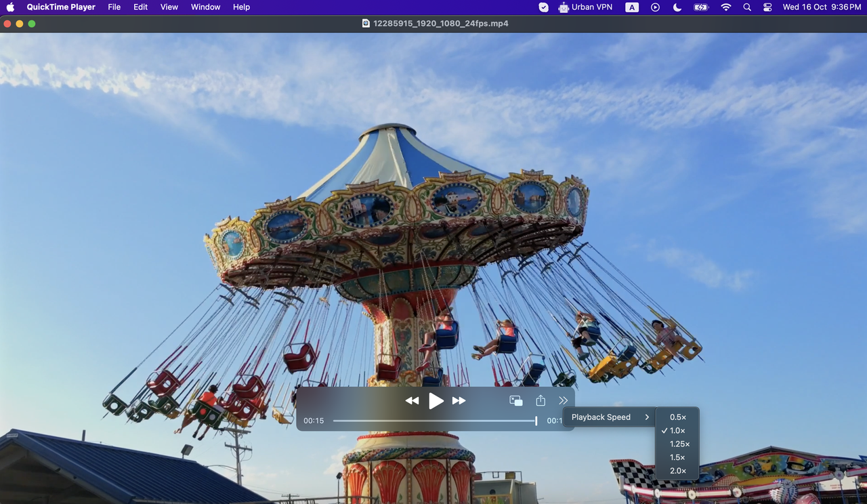Open Control Center from the menu bar

pos(767,7)
